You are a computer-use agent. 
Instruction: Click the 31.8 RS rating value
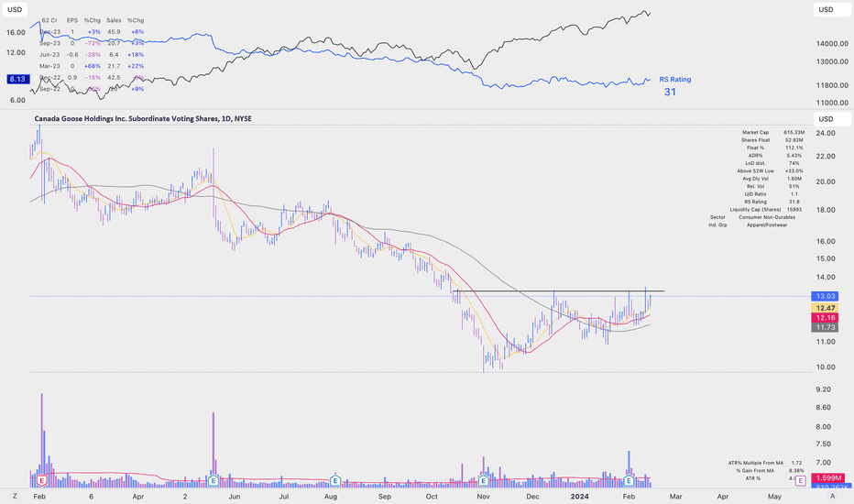794,202
